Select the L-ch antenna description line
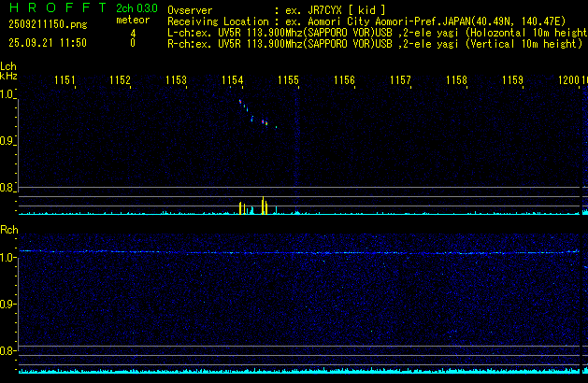The width and height of the screenshot is (588, 383). coord(374,32)
